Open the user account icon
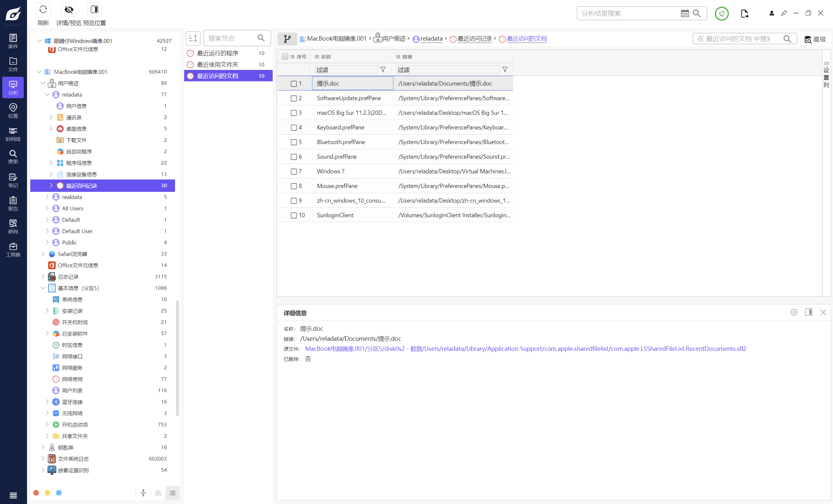833x504 pixels. tap(772, 13)
